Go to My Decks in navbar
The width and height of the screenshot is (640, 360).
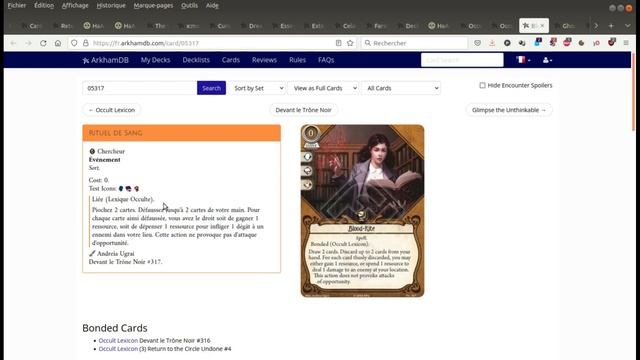(x=156, y=60)
